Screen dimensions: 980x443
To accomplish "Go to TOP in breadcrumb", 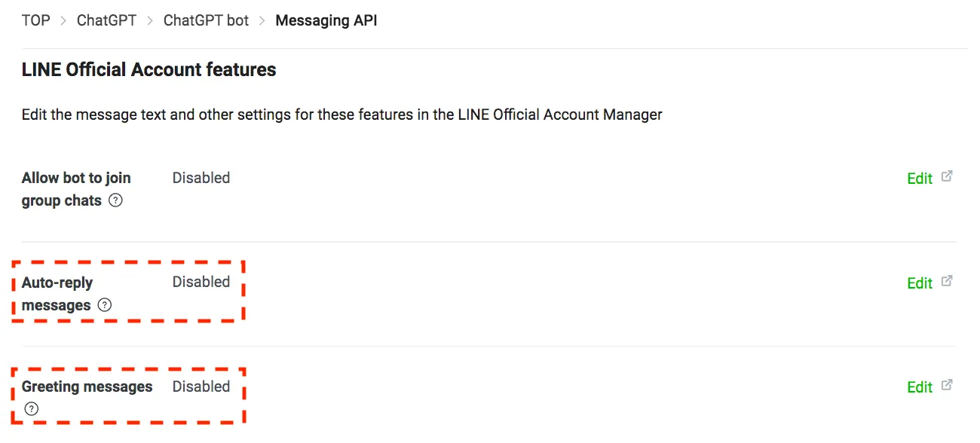I will 35,20.
